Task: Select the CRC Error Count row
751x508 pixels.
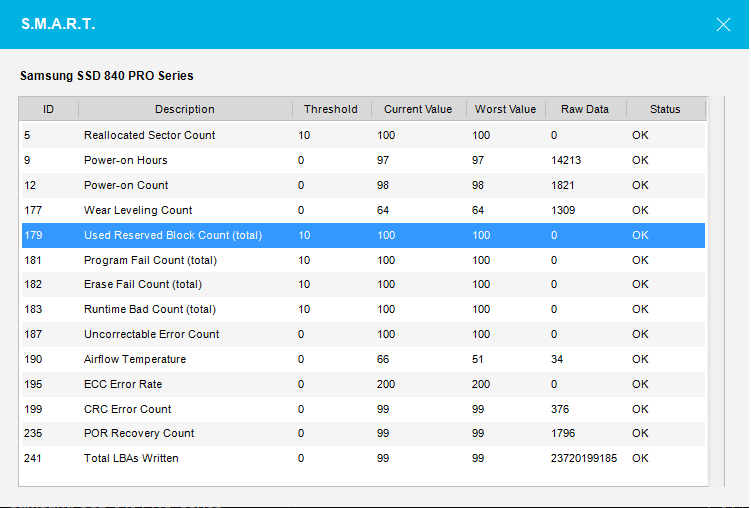Action: point(363,409)
